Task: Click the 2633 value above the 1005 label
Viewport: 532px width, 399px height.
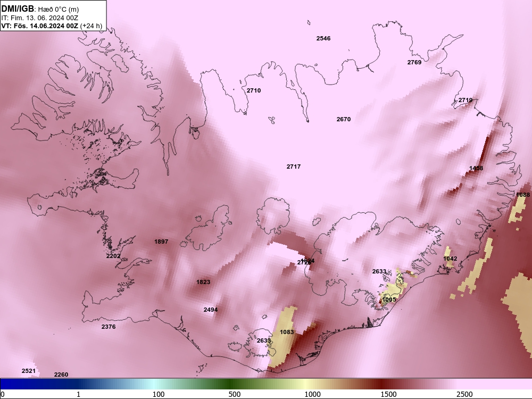Action: (379, 271)
